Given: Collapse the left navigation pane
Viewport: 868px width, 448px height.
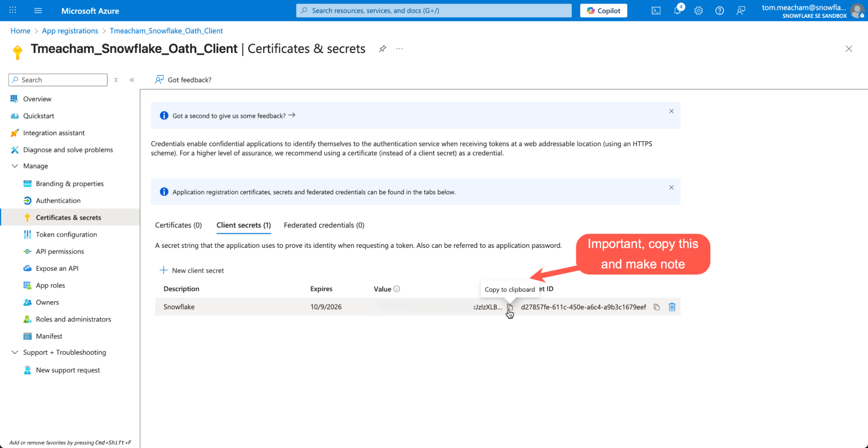Looking at the screenshot, I should click(132, 80).
